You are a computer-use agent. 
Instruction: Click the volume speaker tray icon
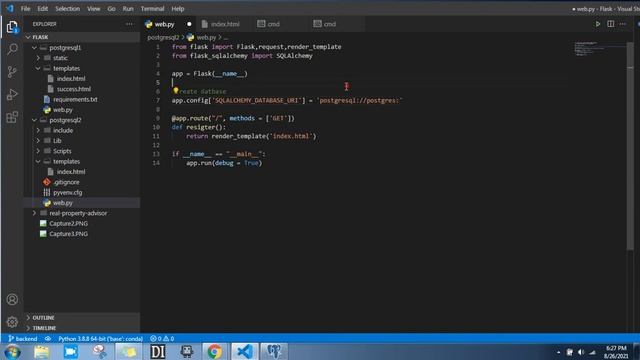tap(581, 352)
